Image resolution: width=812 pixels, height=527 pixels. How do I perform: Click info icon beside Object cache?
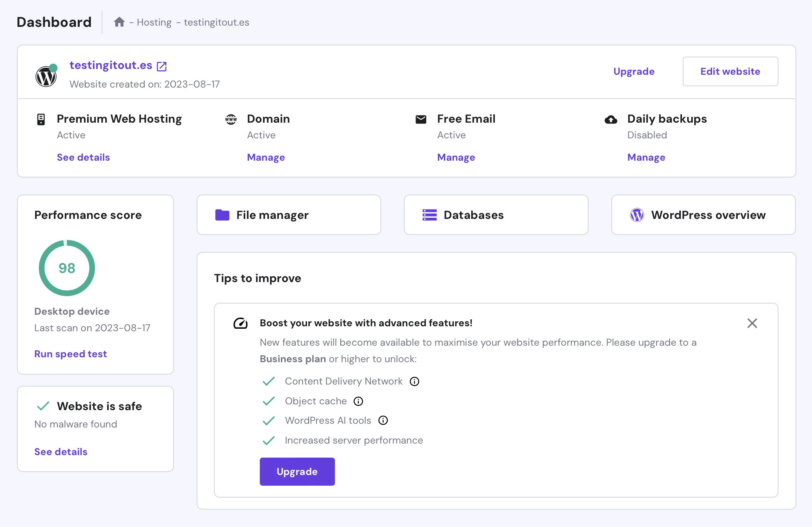tap(359, 401)
